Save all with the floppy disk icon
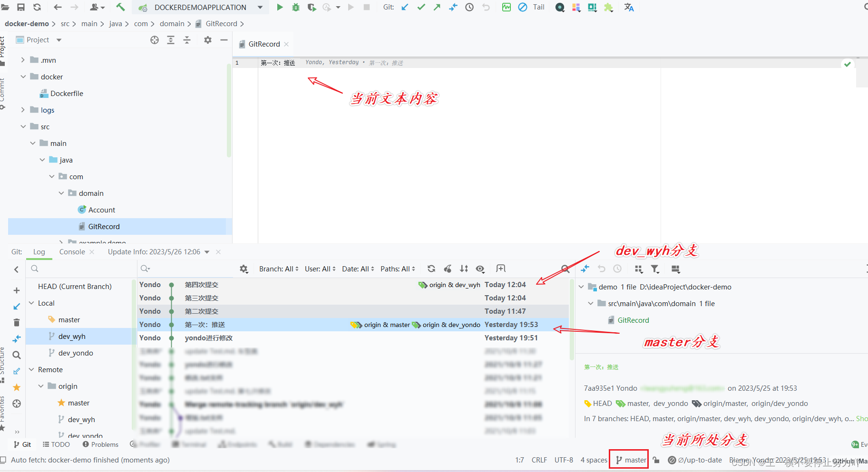Screen dimensions: 868x472 click(x=21, y=7)
